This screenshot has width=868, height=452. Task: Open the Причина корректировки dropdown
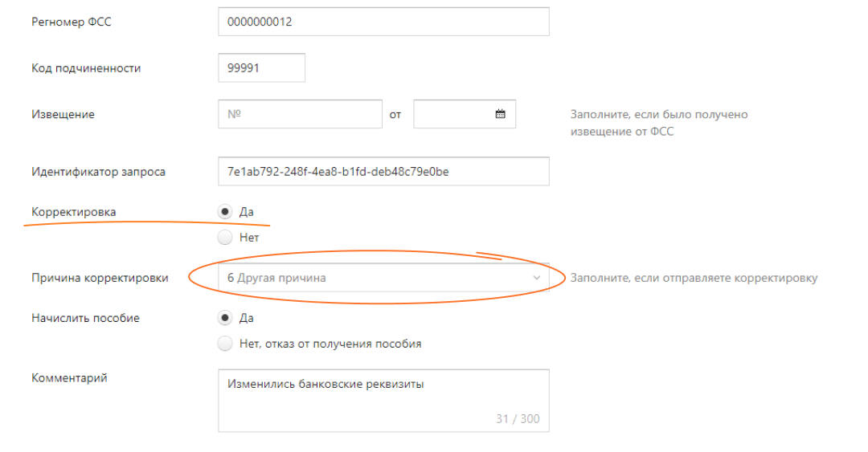tap(383, 278)
